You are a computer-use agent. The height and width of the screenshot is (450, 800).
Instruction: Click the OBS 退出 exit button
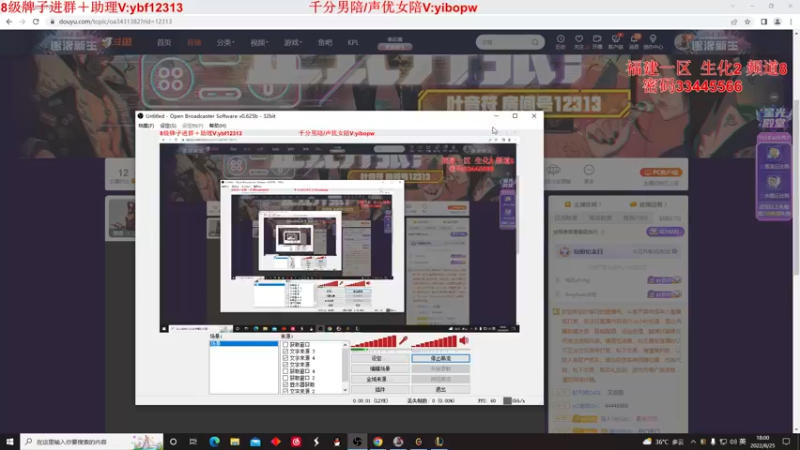pos(440,389)
